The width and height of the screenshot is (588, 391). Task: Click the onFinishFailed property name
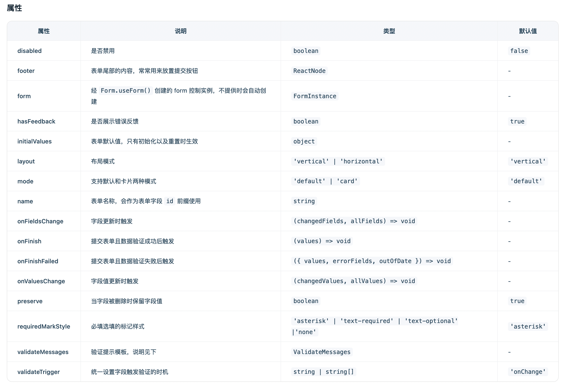click(x=38, y=261)
